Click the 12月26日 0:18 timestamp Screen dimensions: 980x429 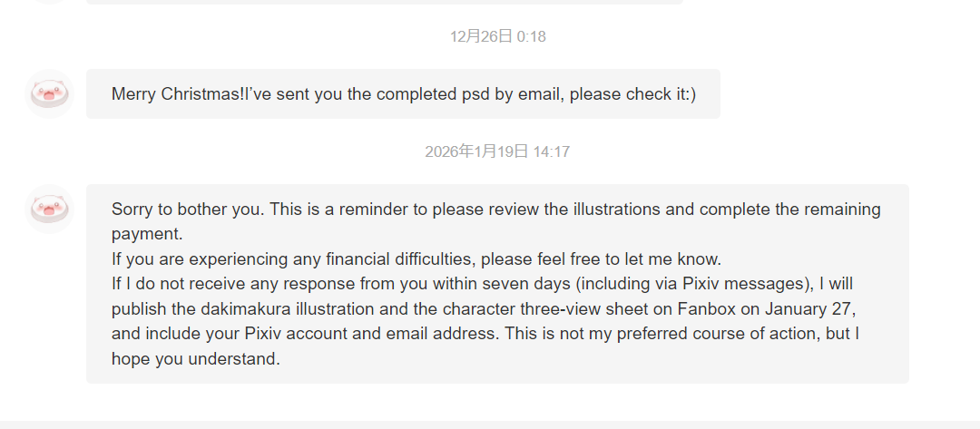tap(497, 36)
